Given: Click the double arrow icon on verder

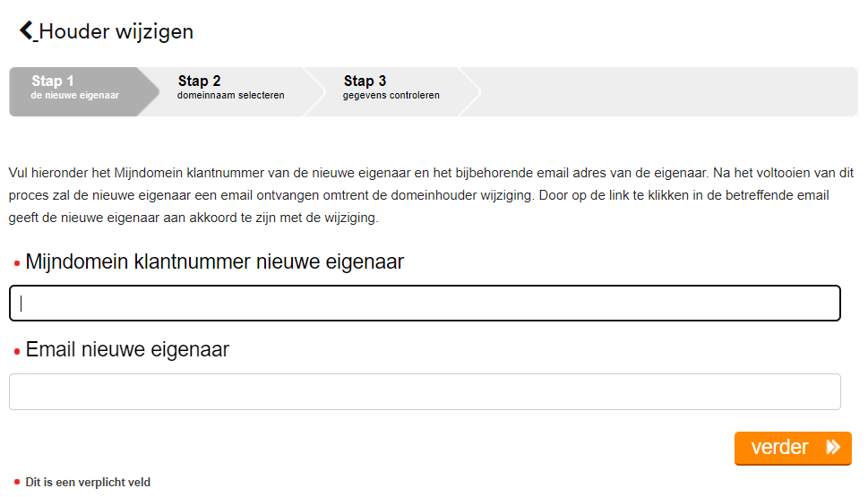Looking at the screenshot, I should tap(833, 448).
